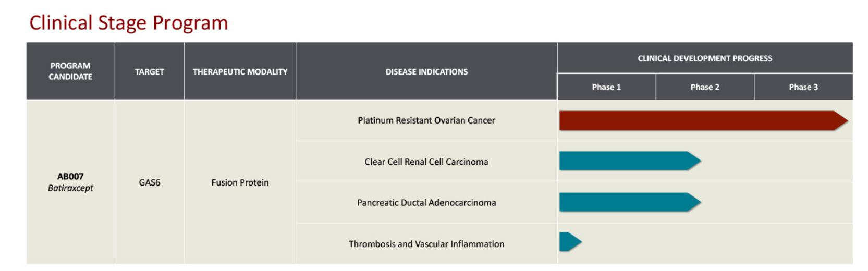
Task: Select the GAS6 target cell
Action: (x=150, y=182)
